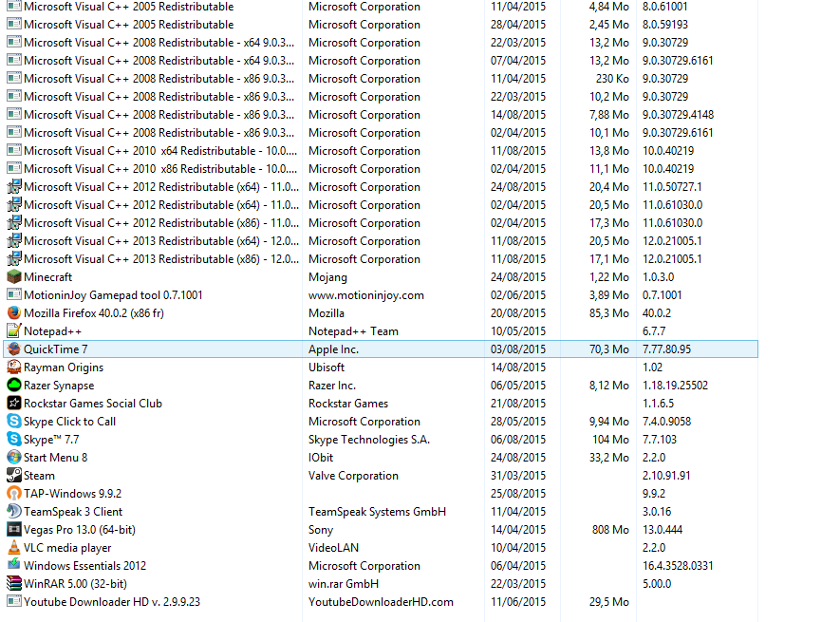The width and height of the screenshot is (840, 622).
Task: Click publisher Mojang
Action: (x=327, y=277)
